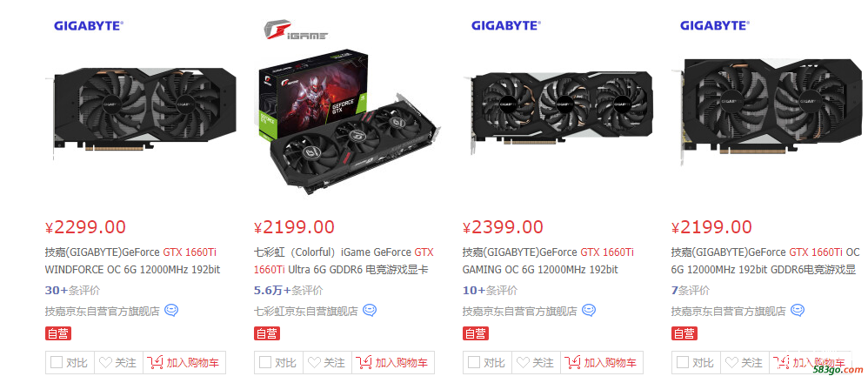Click iGame boxed graphics card image
This screenshot has height=383, width=868.
tap(350, 121)
